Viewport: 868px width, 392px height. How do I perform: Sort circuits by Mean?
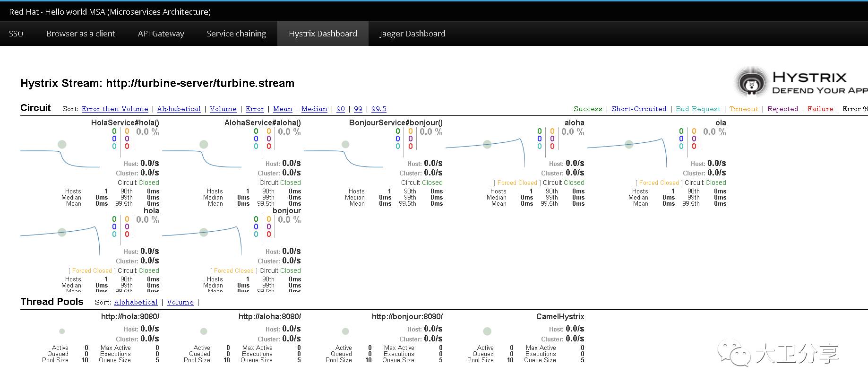click(283, 109)
